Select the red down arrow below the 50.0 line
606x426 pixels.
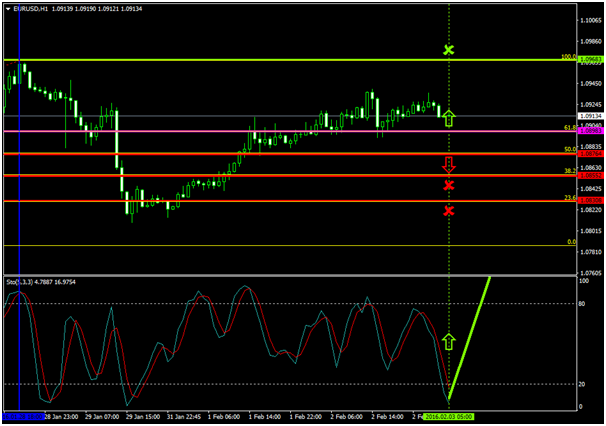(449, 164)
